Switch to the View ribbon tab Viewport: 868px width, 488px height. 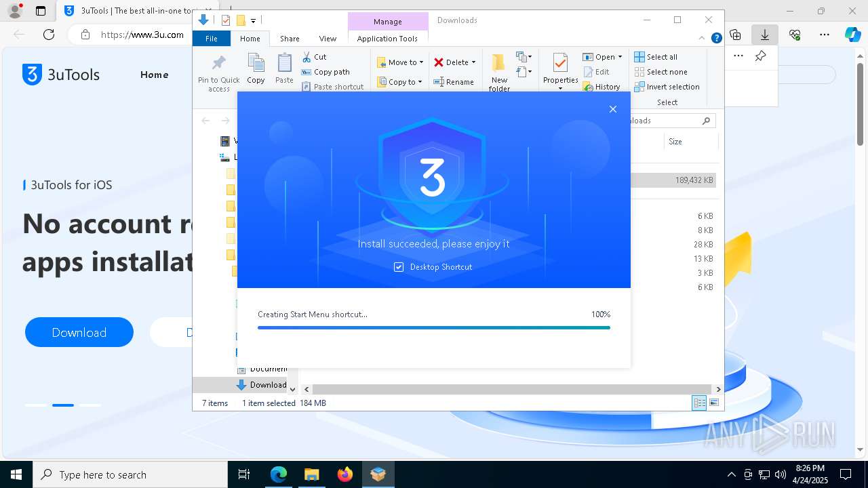tap(328, 39)
